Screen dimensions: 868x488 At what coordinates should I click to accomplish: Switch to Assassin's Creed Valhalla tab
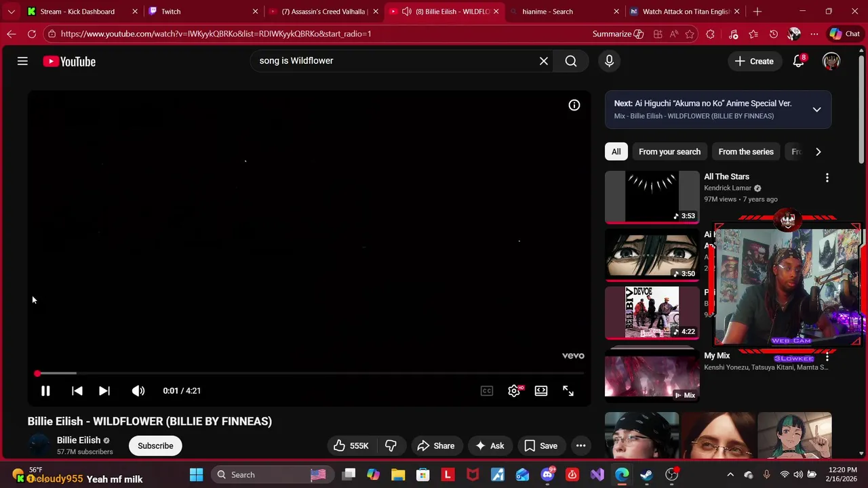[x=322, y=12]
